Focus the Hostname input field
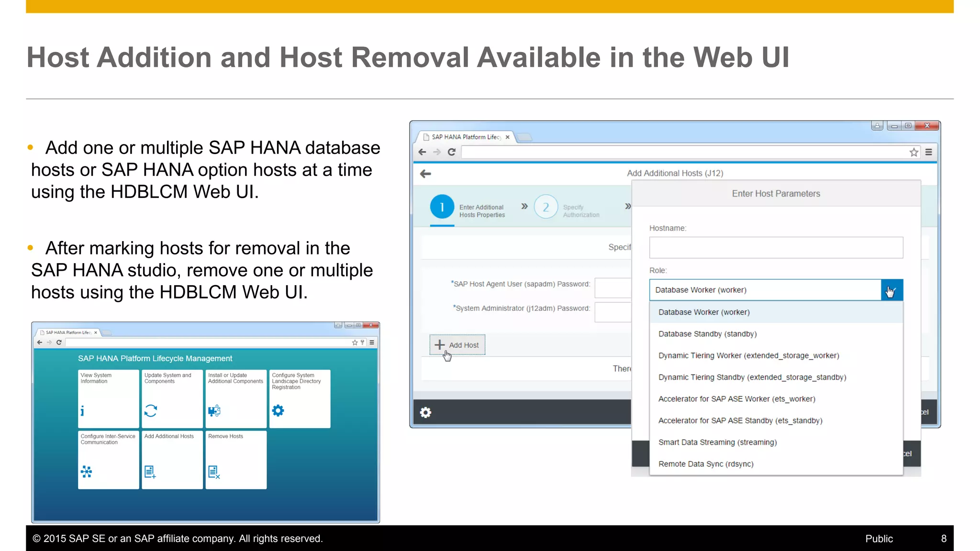980x551 pixels. point(776,248)
